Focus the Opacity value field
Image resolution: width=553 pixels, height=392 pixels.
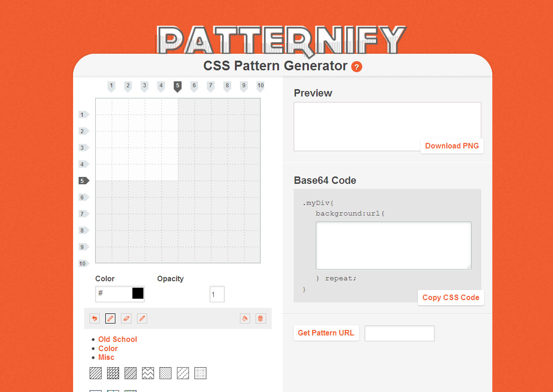click(x=217, y=294)
